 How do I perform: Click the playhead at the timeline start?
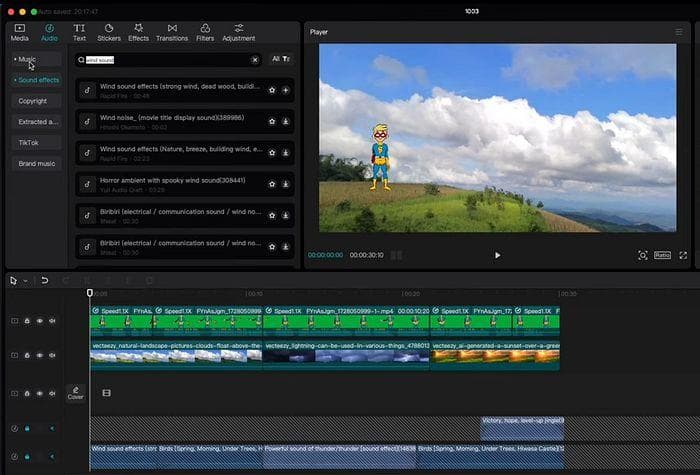click(x=90, y=293)
